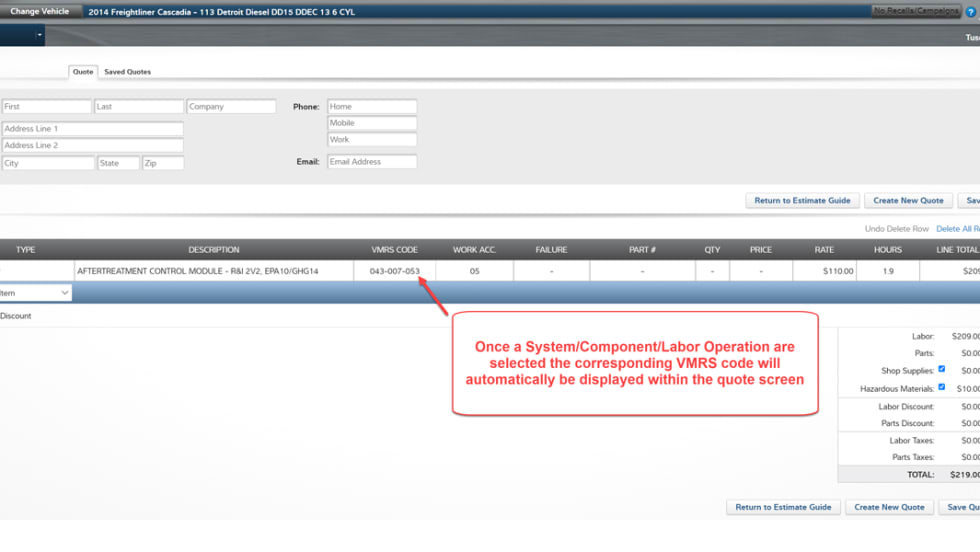Image resolution: width=980 pixels, height=552 pixels.
Task: Focus the Email Address field
Action: click(x=372, y=162)
